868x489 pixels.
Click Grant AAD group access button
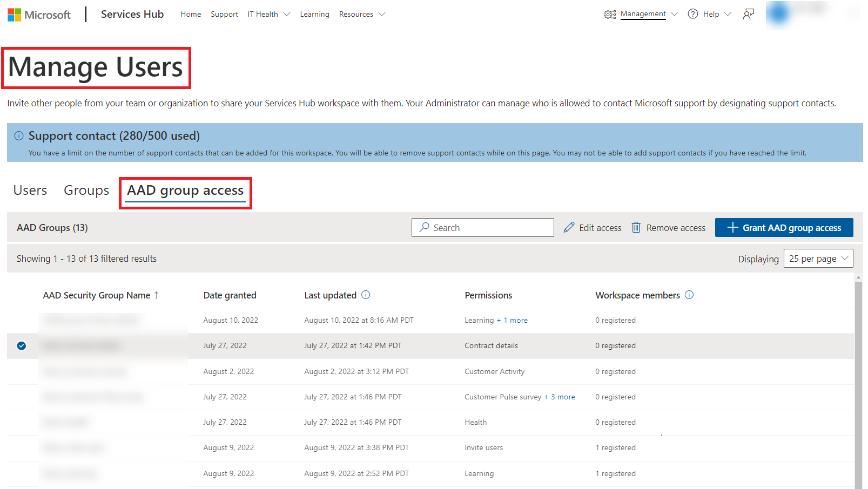tap(784, 227)
